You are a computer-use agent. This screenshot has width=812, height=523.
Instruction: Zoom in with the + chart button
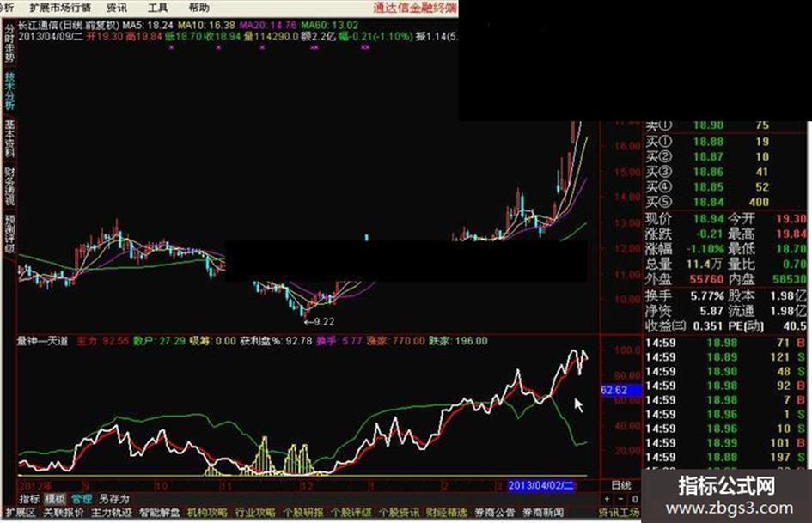[607, 499]
